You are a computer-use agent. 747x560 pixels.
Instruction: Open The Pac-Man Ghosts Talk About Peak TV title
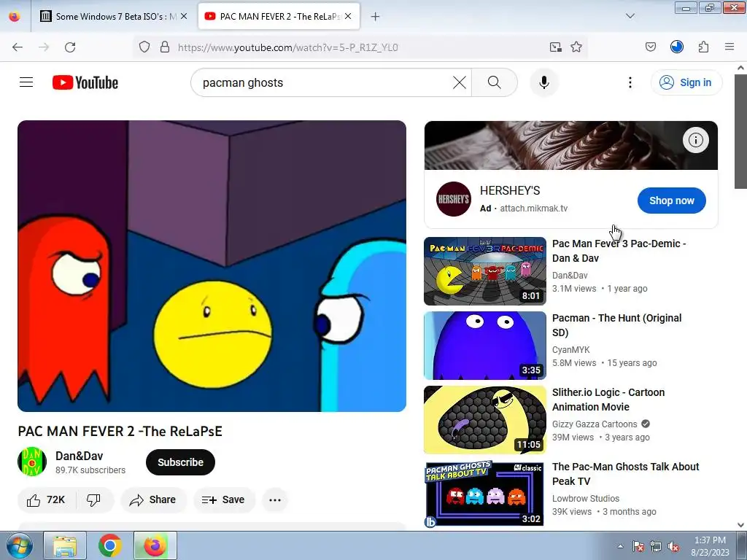click(625, 474)
